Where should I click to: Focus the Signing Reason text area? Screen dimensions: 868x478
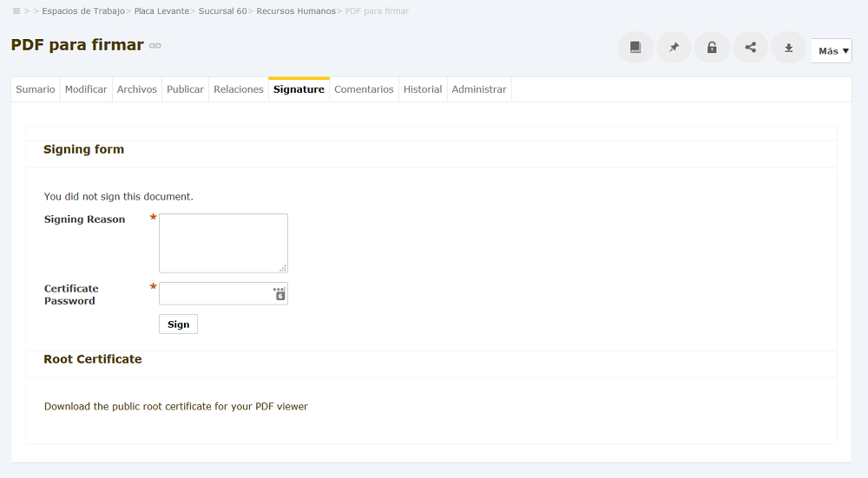click(x=223, y=243)
